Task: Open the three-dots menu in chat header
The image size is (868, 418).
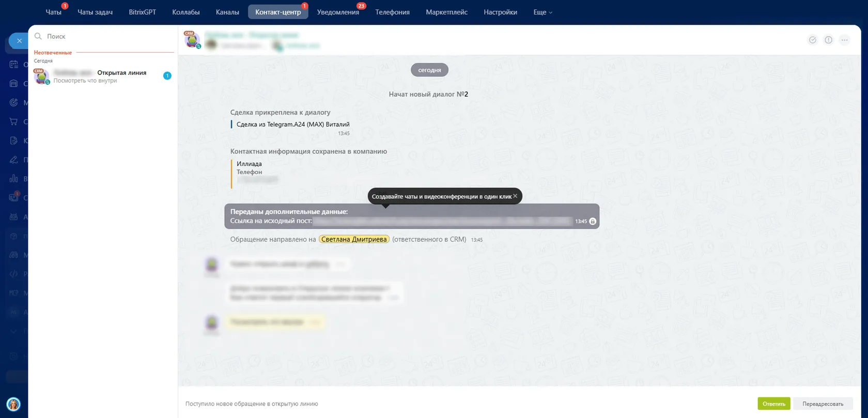Action: [845, 40]
